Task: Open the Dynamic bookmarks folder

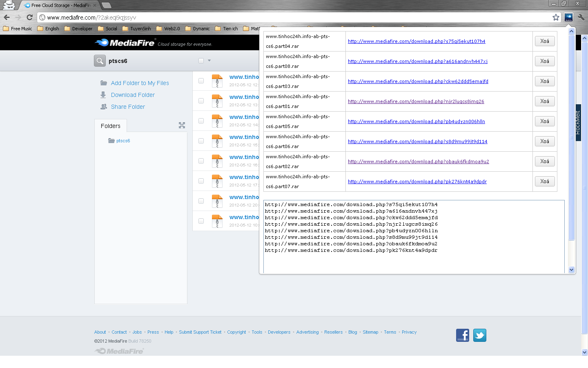Action: point(198,29)
